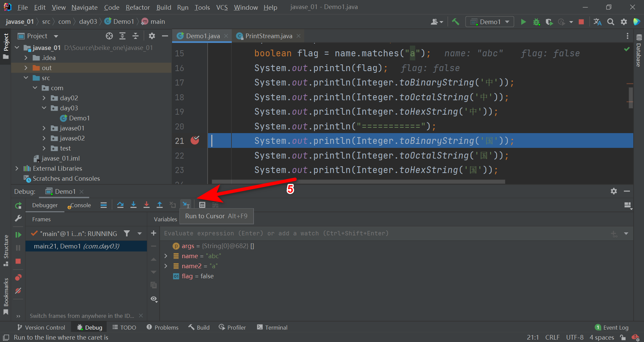Filter frames using the funnel icon
Image resolution: width=644 pixels, height=342 pixels.
coord(127,233)
